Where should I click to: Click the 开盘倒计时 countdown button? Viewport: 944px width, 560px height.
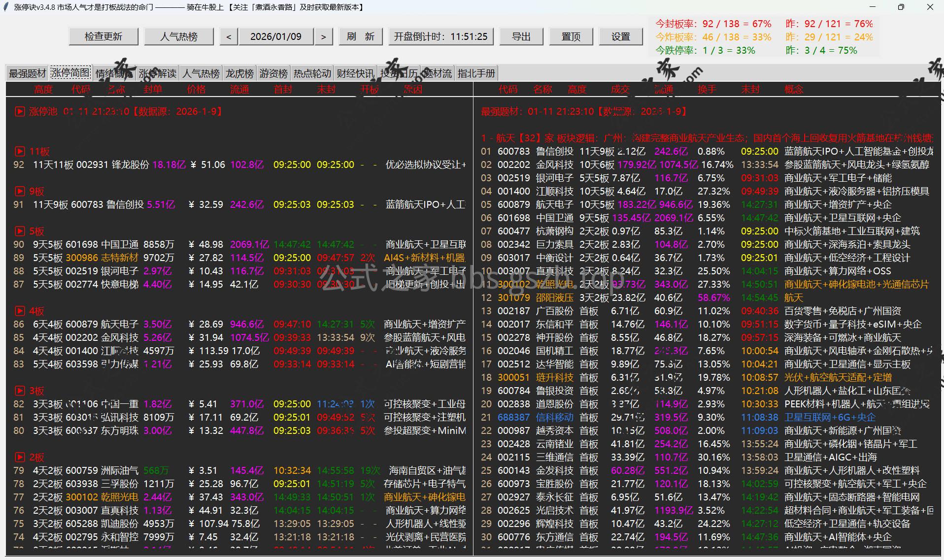point(440,36)
